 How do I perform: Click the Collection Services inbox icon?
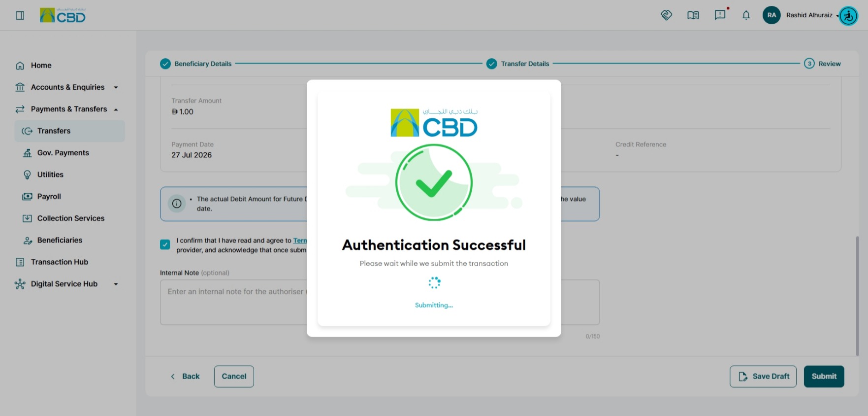click(x=27, y=218)
